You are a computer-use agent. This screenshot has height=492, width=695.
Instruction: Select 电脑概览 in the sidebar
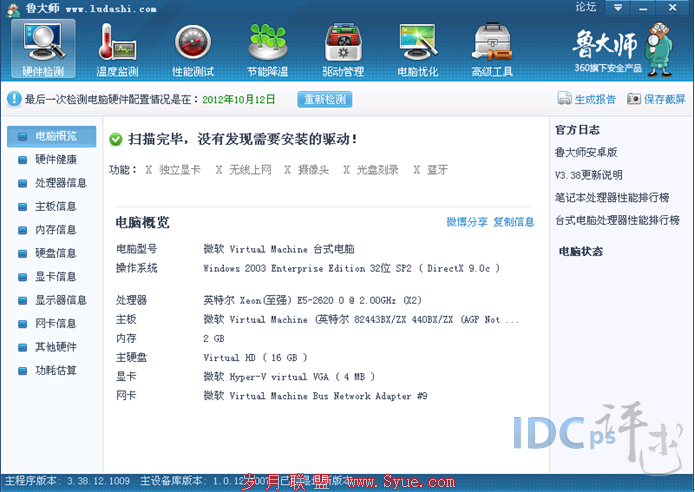click(x=51, y=136)
